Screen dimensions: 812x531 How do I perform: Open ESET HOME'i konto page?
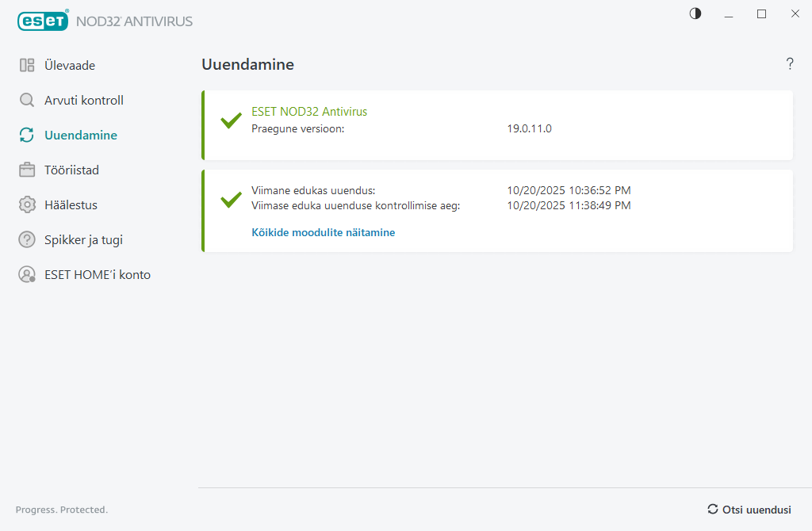(x=98, y=275)
